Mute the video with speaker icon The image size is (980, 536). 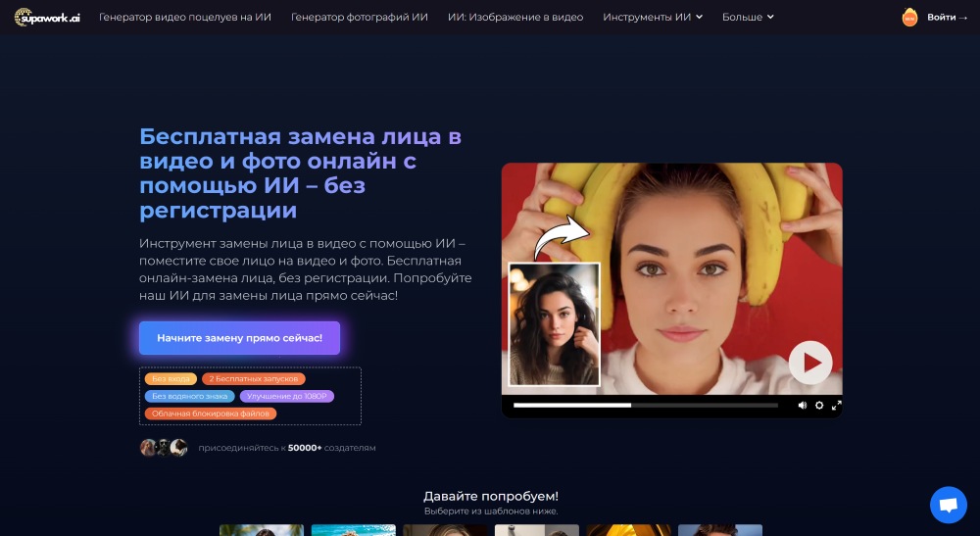(x=802, y=405)
